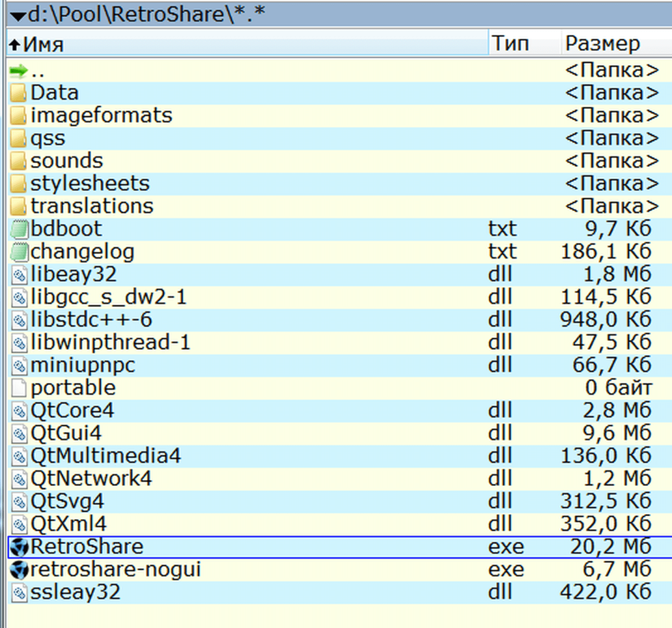
Task: Sort files by Размер column header
Action: pyautogui.click(x=602, y=43)
